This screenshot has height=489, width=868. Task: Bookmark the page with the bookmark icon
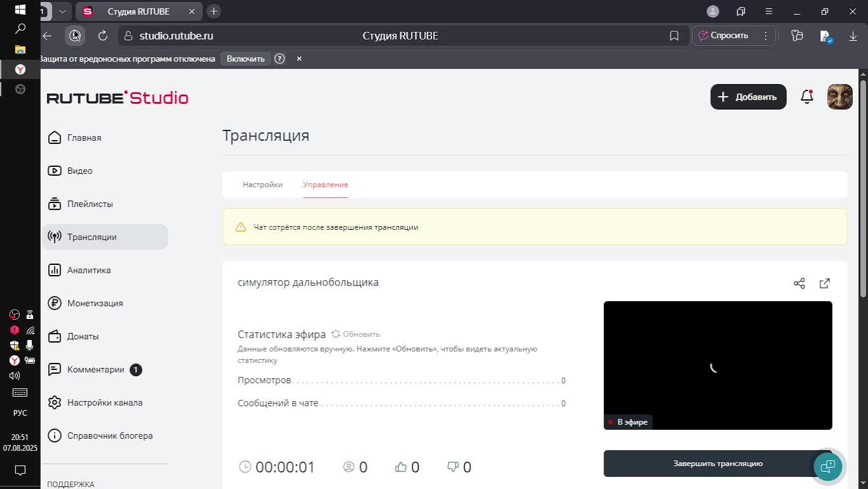(675, 36)
